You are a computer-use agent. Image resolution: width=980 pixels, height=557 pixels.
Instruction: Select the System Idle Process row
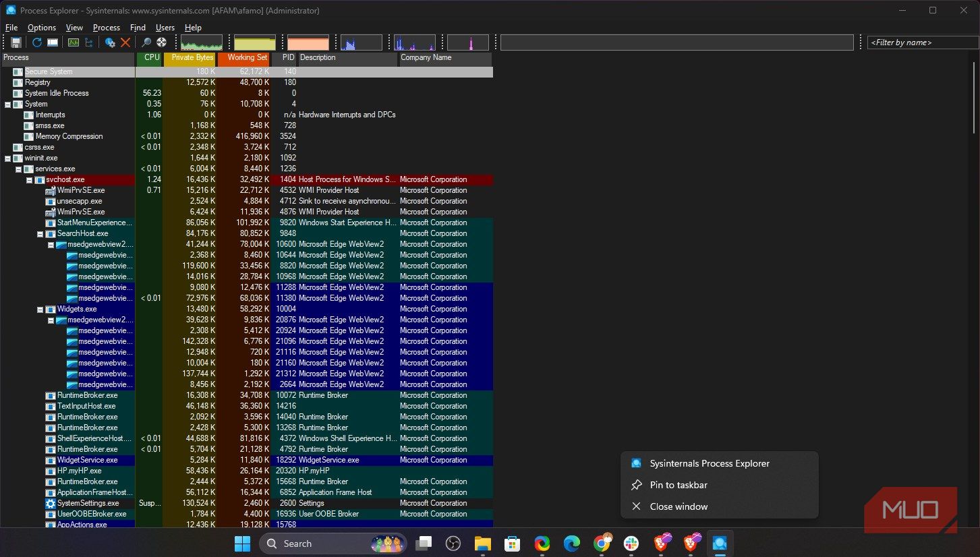pos(247,93)
